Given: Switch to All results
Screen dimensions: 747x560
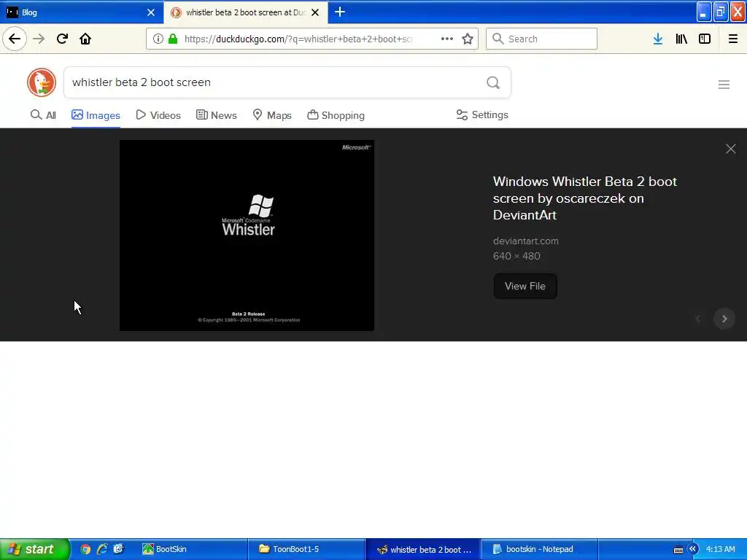Looking at the screenshot, I should click(43, 114).
